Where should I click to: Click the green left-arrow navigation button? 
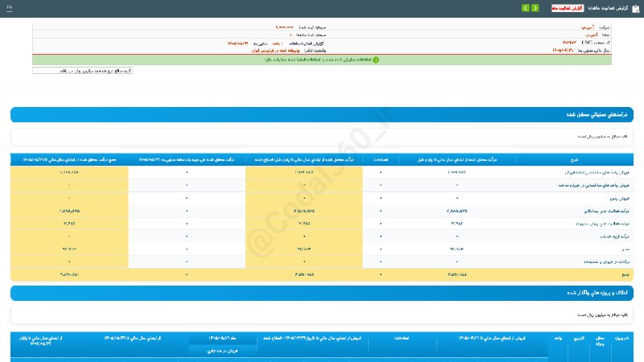point(526,8)
